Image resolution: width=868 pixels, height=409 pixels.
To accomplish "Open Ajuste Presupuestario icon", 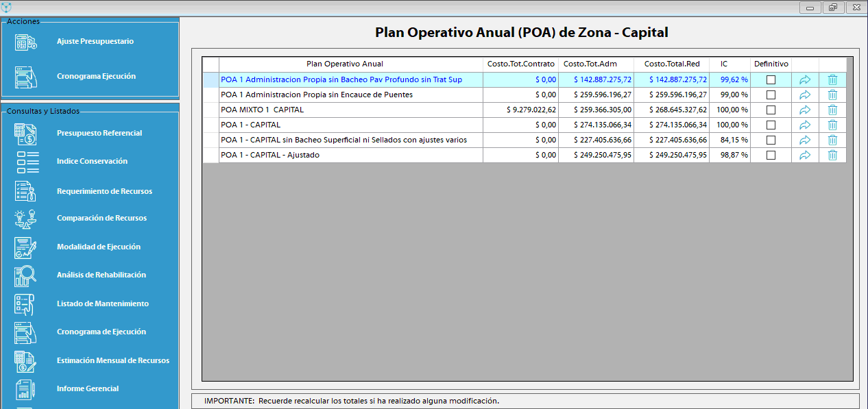I will pyautogui.click(x=26, y=42).
